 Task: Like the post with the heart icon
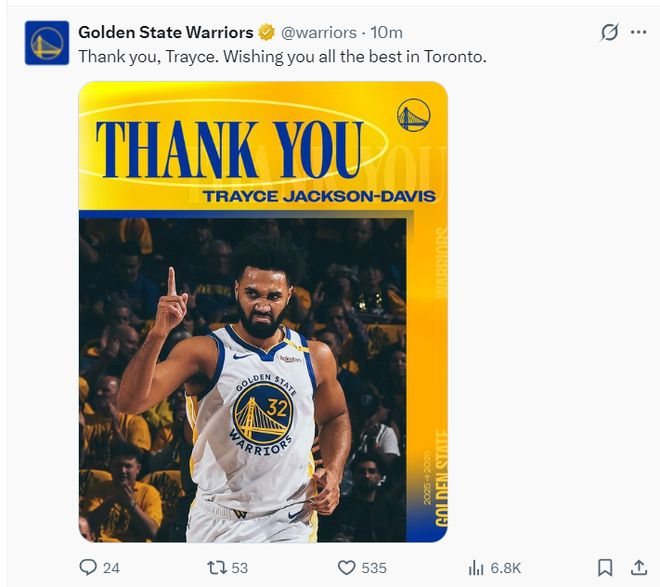(x=346, y=567)
